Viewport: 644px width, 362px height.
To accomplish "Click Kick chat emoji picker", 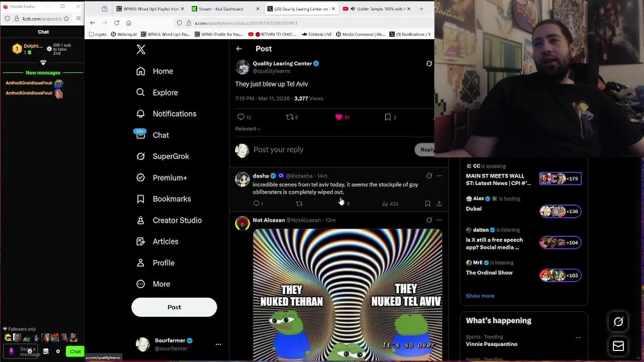I will pos(30,351).
